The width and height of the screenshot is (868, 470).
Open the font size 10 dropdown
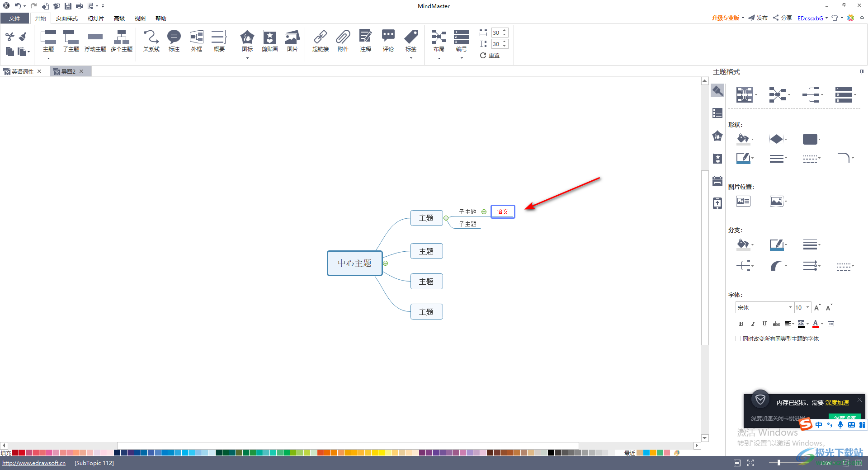[807, 308]
